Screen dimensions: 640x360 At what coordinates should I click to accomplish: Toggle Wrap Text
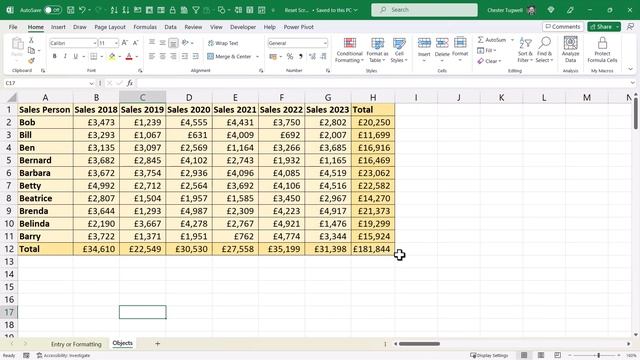(x=223, y=43)
